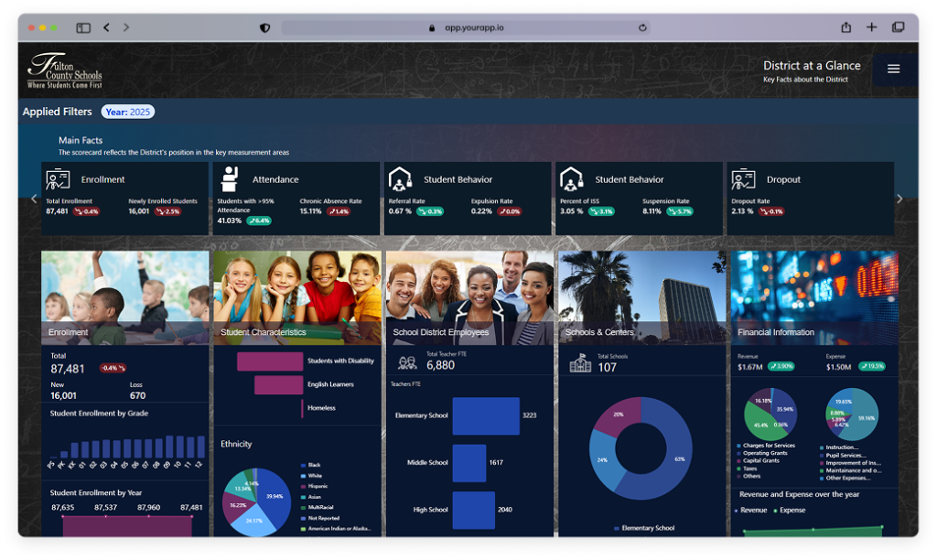
Task: Click the browser sidebar toggle icon
Action: [83, 27]
